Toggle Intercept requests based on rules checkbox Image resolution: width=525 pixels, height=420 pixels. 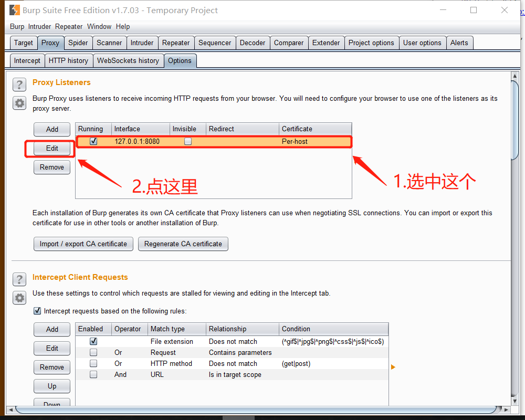click(37, 311)
